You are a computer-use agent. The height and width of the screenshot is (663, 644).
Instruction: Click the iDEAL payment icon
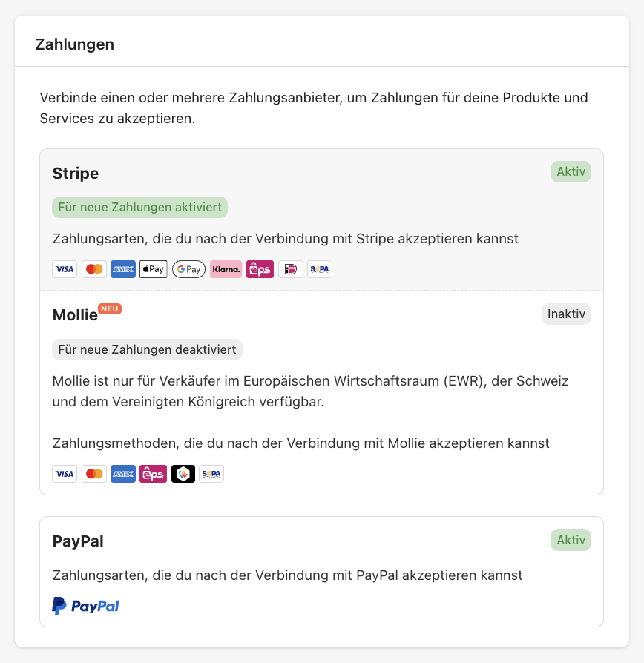[x=290, y=268]
